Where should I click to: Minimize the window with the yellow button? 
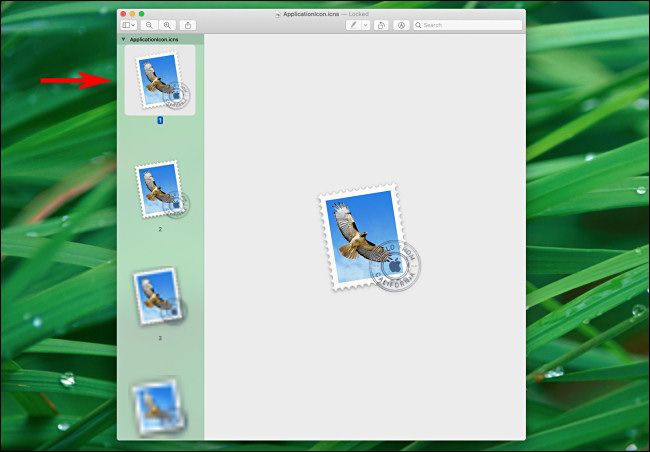click(132, 14)
